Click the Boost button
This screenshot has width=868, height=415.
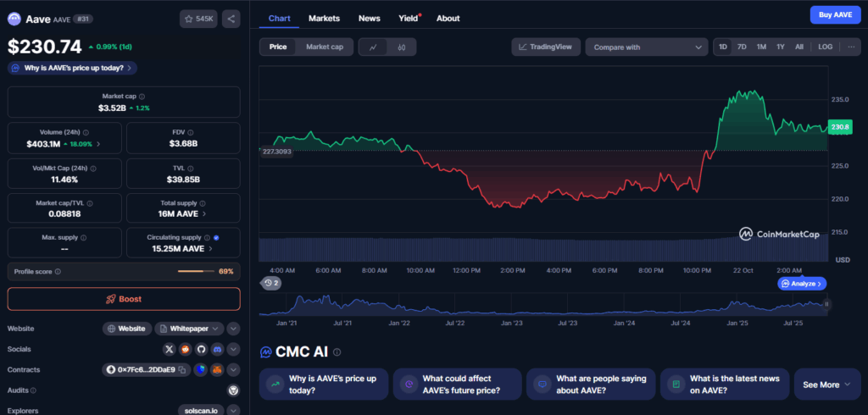124,299
